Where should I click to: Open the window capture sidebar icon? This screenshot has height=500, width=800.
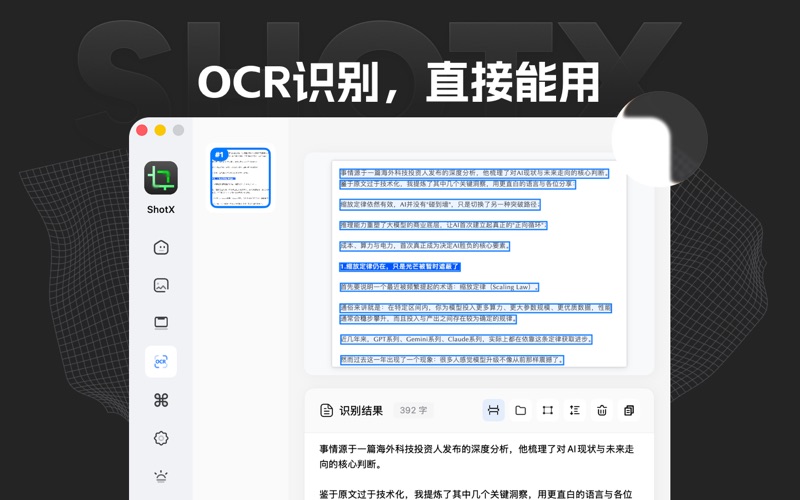(161, 322)
